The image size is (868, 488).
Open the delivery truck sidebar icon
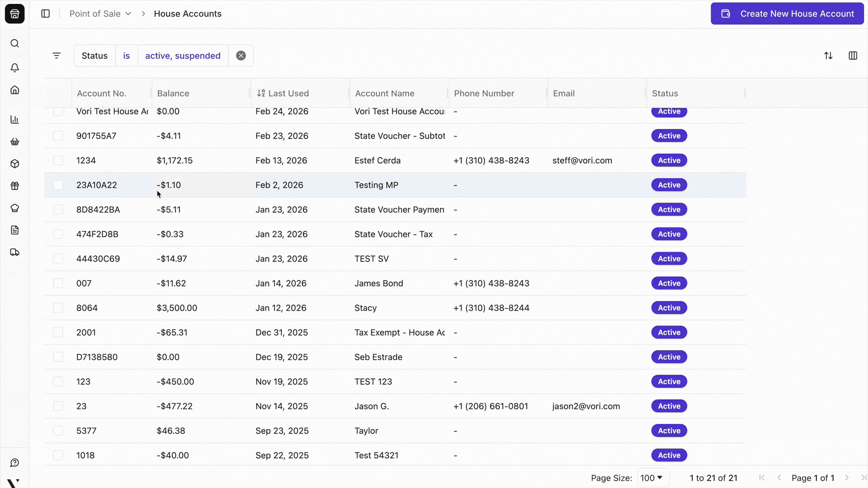coord(14,252)
